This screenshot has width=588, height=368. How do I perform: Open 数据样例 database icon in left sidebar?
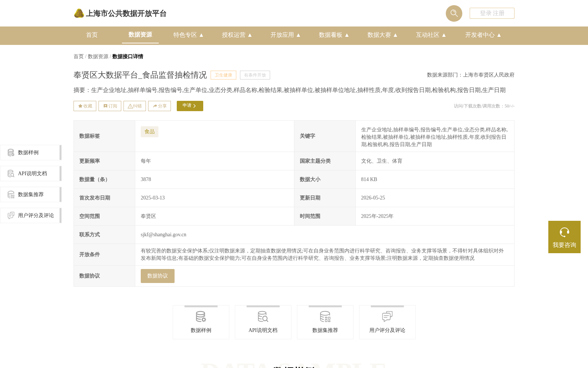pyautogui.click(x=11, y=153)
